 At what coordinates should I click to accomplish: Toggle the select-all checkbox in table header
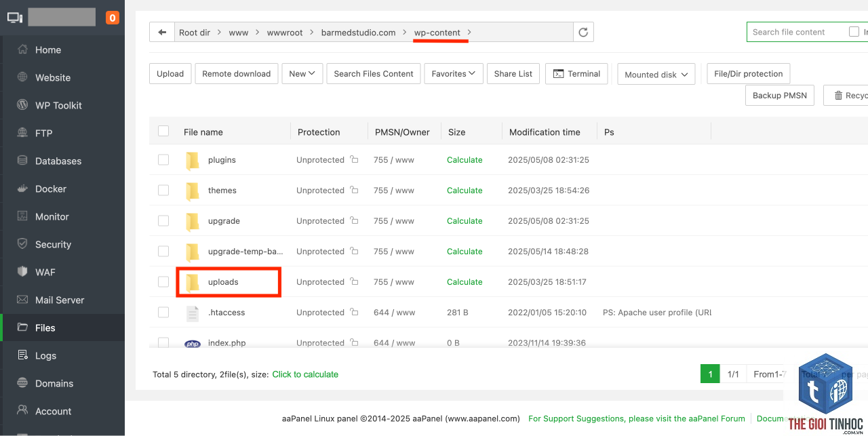[x=163, y=131]
